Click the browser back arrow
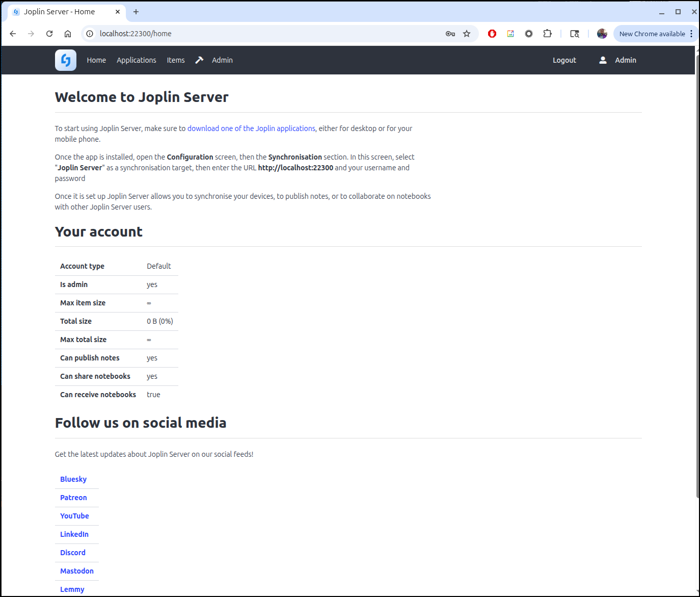Screen dimensions: 700x597 [x=13, y=34]
